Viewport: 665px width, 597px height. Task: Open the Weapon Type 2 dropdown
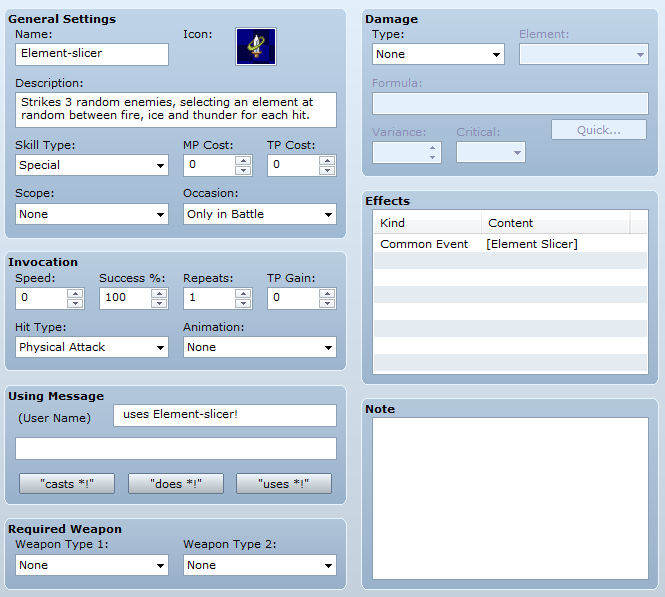260,565
